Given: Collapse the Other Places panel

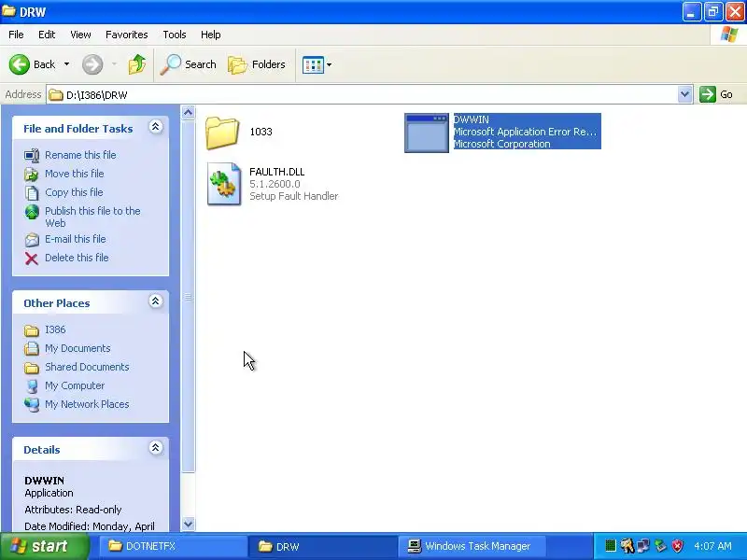Looking at the screenshot, I should [155, 301].
